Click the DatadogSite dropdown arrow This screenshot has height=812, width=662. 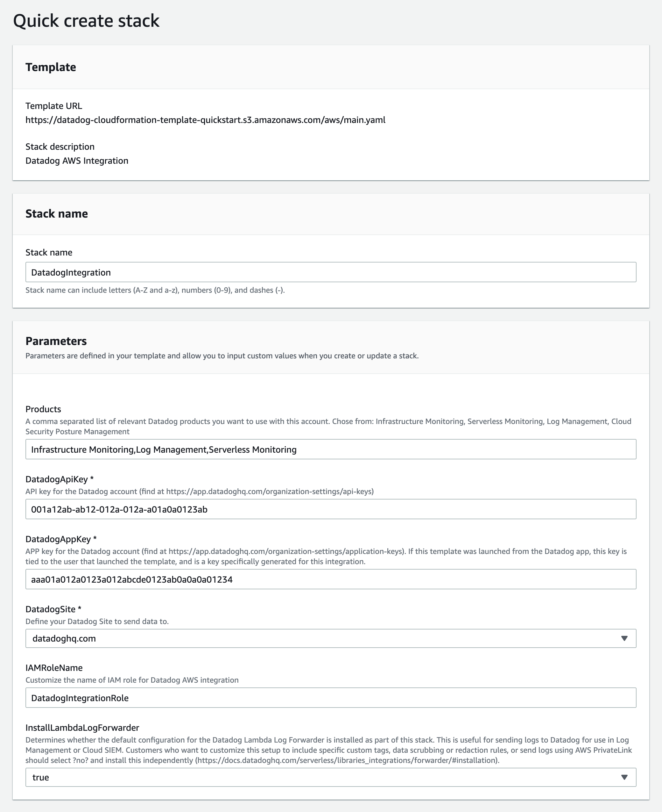tap(625, 638)
